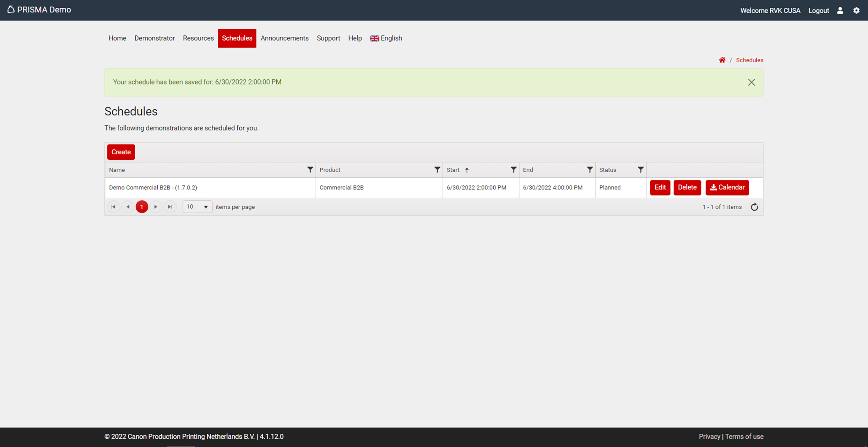The height and width of the screenshot is (447, 868).
Task: Sort by the End column header
Action: click(x=528, y=170)
